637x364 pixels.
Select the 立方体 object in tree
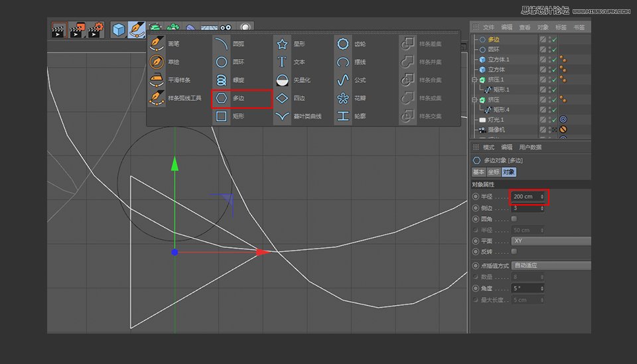[x=496, y=70]
